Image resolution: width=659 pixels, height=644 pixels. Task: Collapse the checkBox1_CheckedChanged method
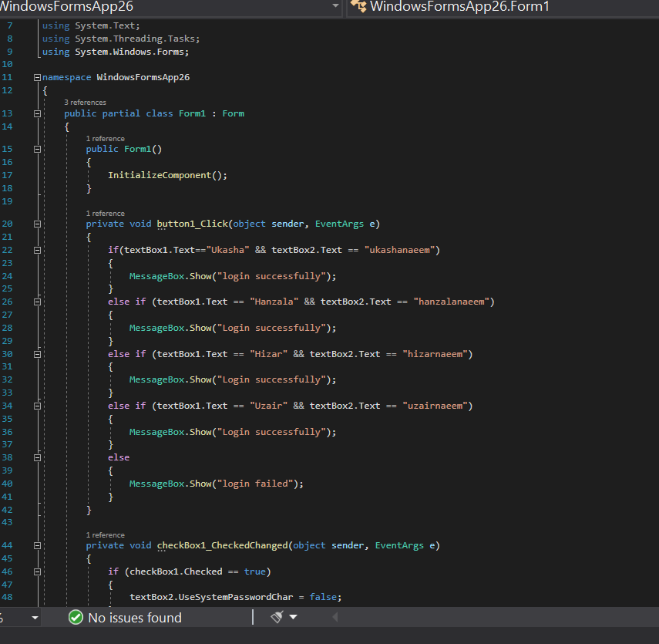pos(36,545)
